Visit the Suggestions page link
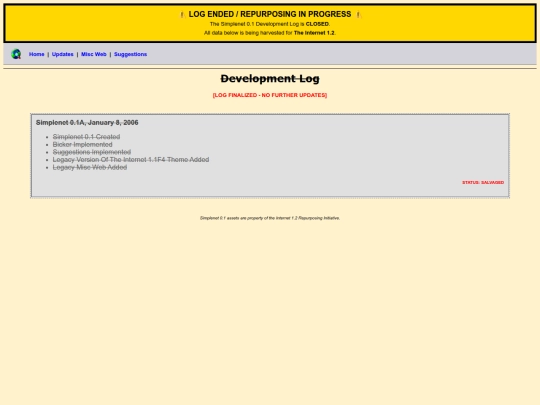 coord(131,54)
